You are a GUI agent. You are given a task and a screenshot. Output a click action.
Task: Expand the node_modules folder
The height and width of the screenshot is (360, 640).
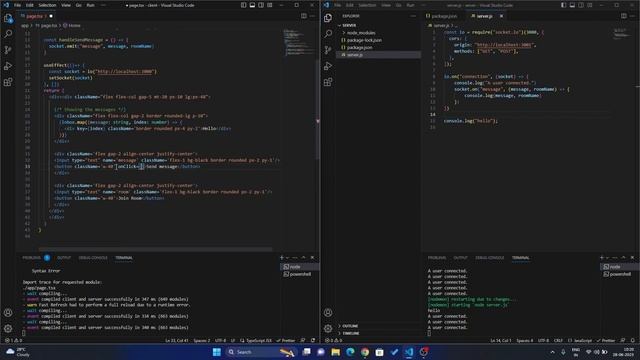[361, 33]
